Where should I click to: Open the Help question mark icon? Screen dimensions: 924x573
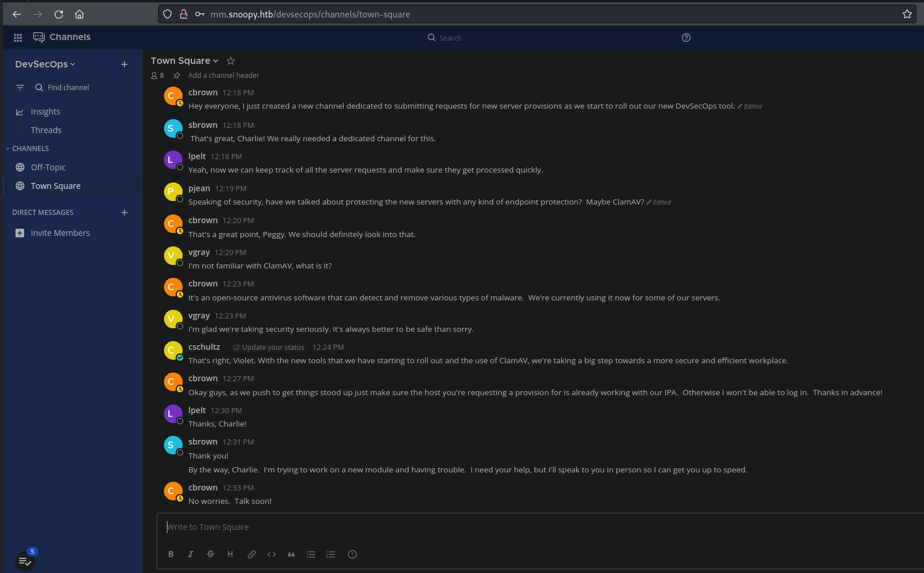[x=686, y=38]
